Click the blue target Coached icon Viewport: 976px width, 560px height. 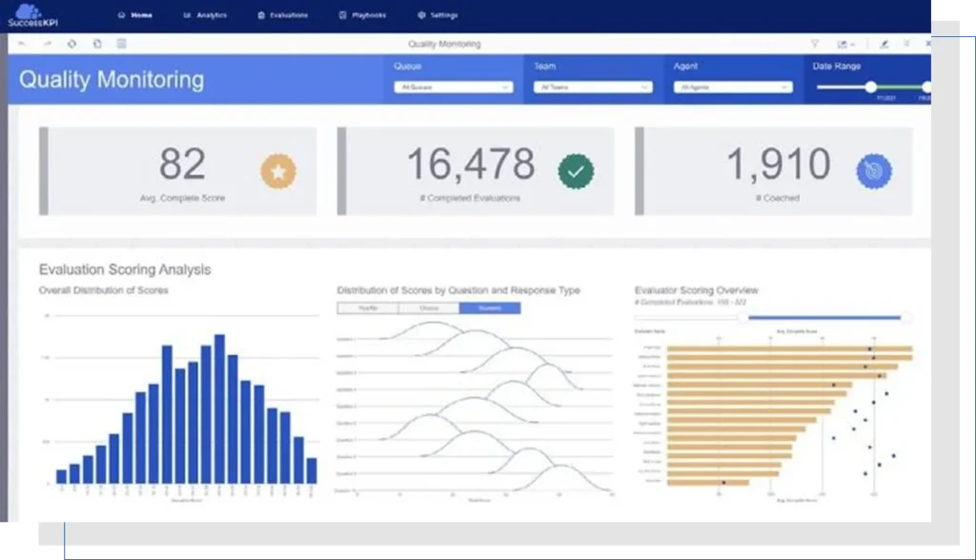(x=874, y=171)
